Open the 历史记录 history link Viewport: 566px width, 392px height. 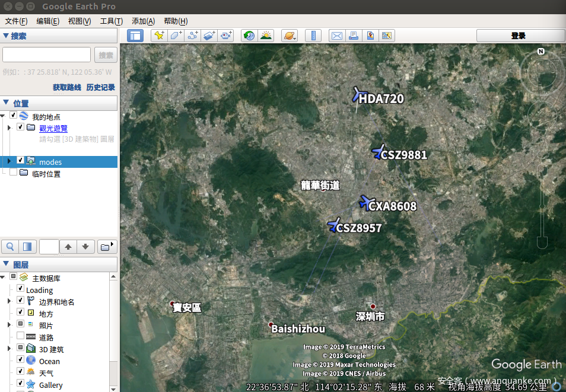click(x=100, y=87)
